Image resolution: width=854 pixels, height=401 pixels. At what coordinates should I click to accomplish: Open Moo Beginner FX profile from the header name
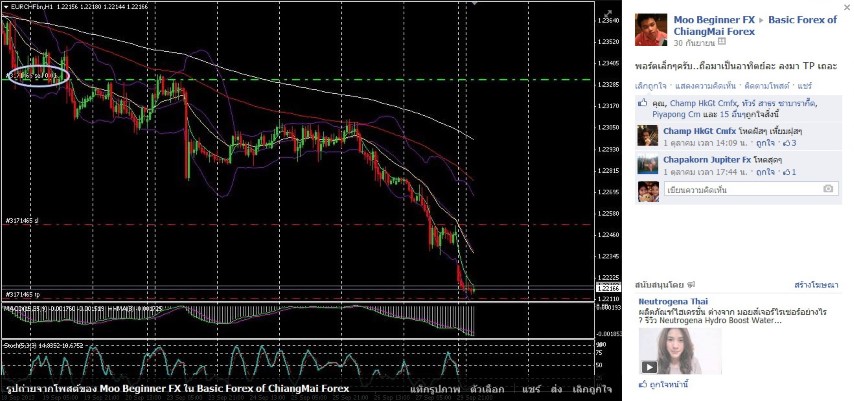pos(714,20)
